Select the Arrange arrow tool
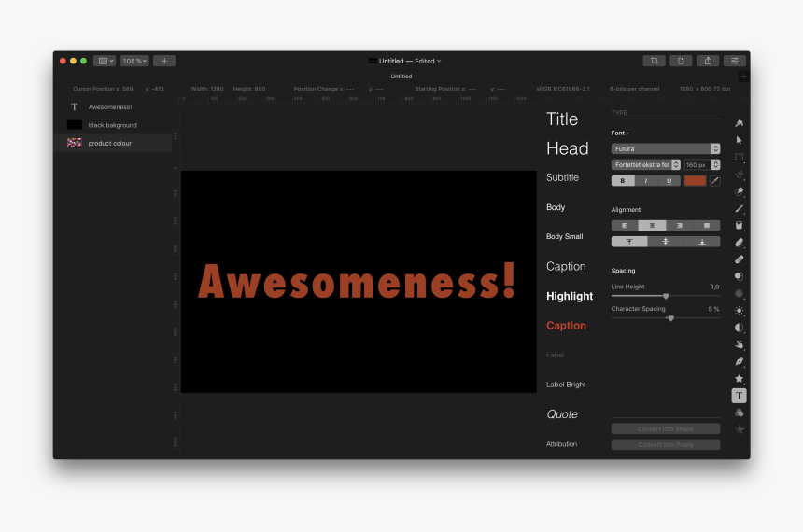The image size is (803, 532). [739, 140]
